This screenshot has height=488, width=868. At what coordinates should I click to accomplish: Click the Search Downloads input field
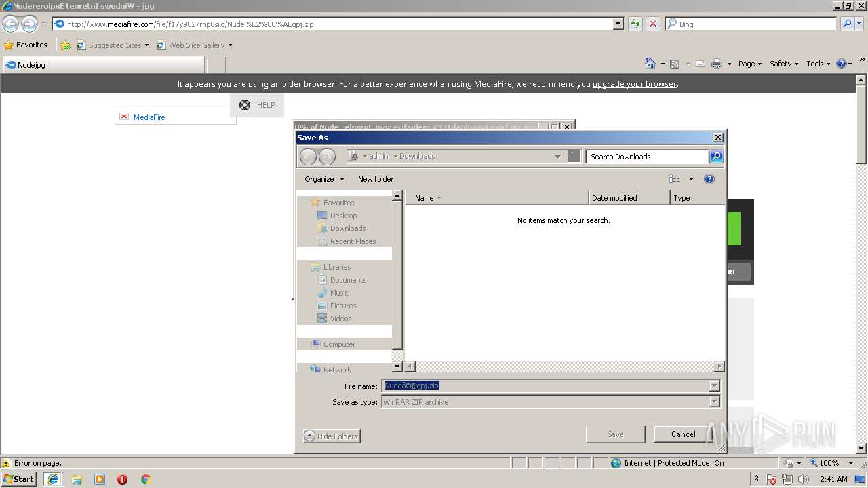647,157
